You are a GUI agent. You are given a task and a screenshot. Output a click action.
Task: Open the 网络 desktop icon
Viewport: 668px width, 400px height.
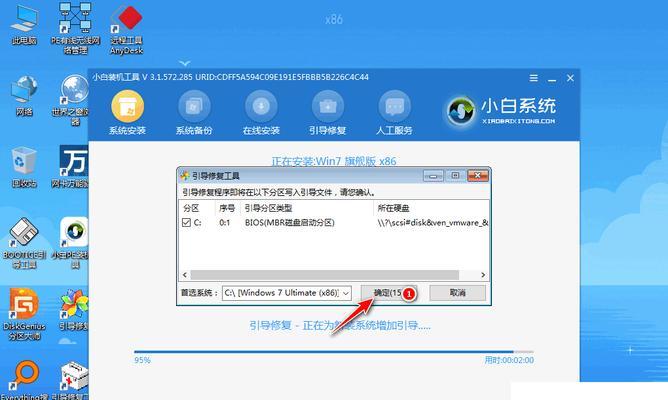point(24,96)
